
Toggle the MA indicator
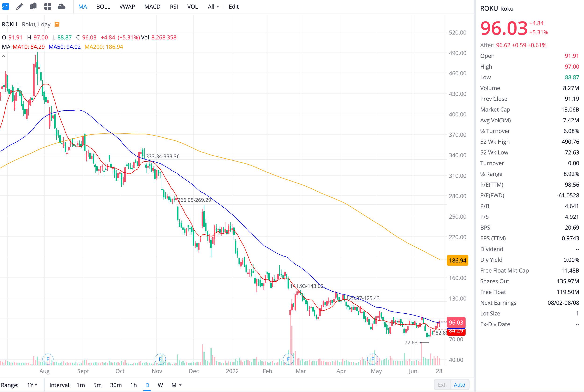[82, 7]
